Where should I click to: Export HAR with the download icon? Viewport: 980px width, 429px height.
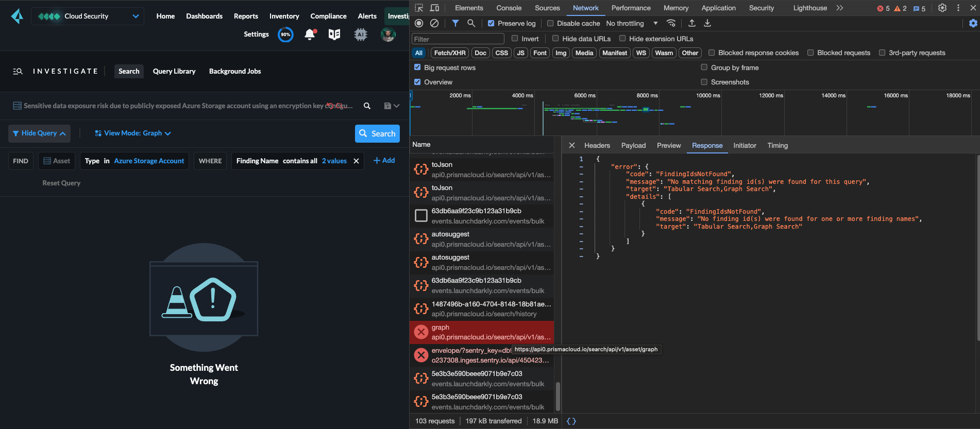click(707, 23)
